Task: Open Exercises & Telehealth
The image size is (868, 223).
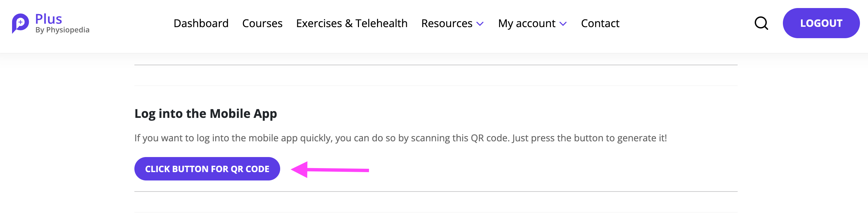Action: coord(352,23)
